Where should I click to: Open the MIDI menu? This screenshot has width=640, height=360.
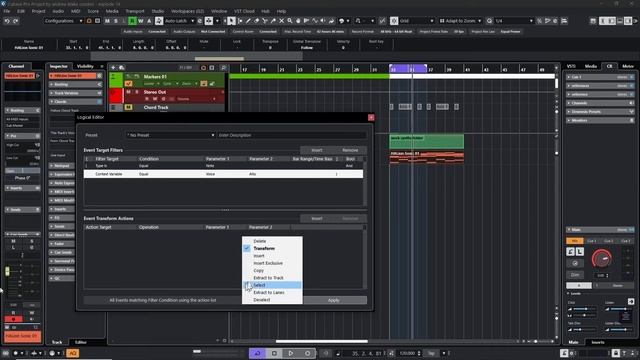click(76, 11)
